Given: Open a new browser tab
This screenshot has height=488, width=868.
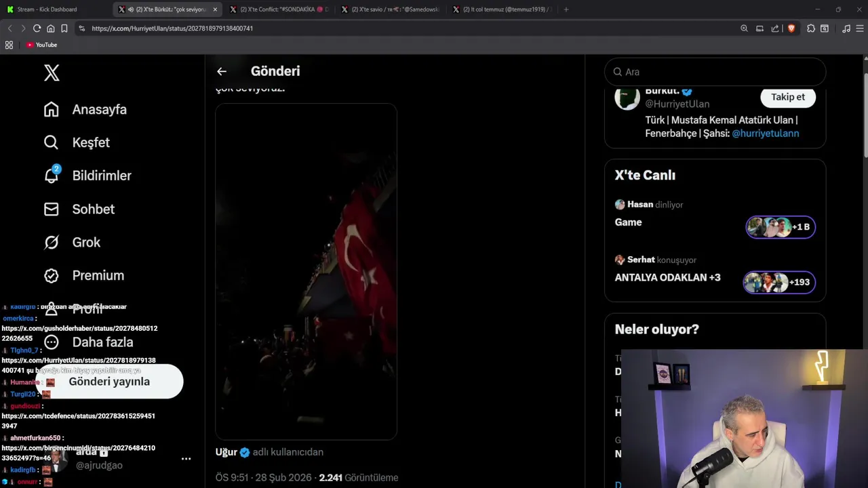Looking at the screenshot, I should (x=566, y=9).
